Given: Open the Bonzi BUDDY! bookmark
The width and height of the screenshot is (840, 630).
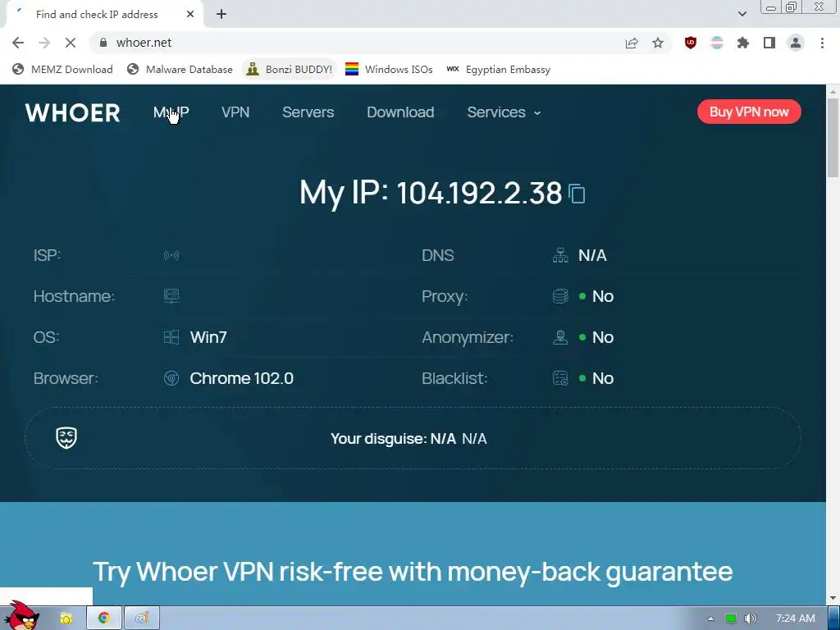Looking at the screenshot, I should (x=290, y=69).
